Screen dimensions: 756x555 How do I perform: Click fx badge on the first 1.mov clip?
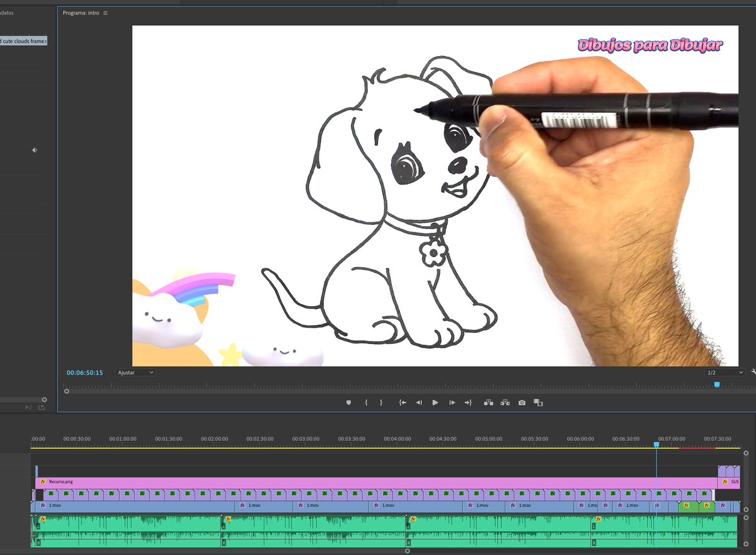point(43,505)
